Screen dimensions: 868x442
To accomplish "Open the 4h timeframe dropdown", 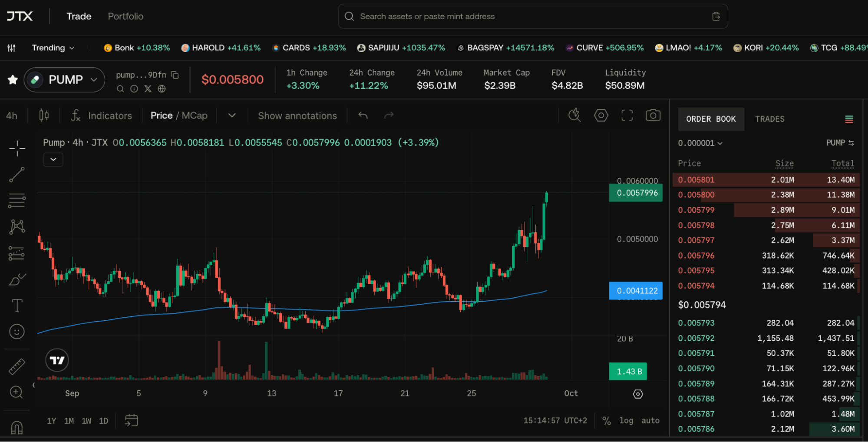I will (12, 116).
